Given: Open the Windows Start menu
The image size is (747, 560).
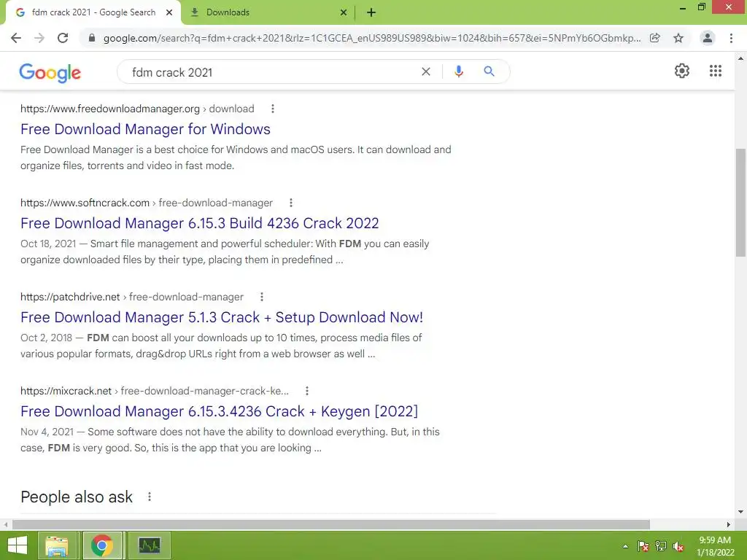Looking at the screenshot, I should click(x=18, y=545).
